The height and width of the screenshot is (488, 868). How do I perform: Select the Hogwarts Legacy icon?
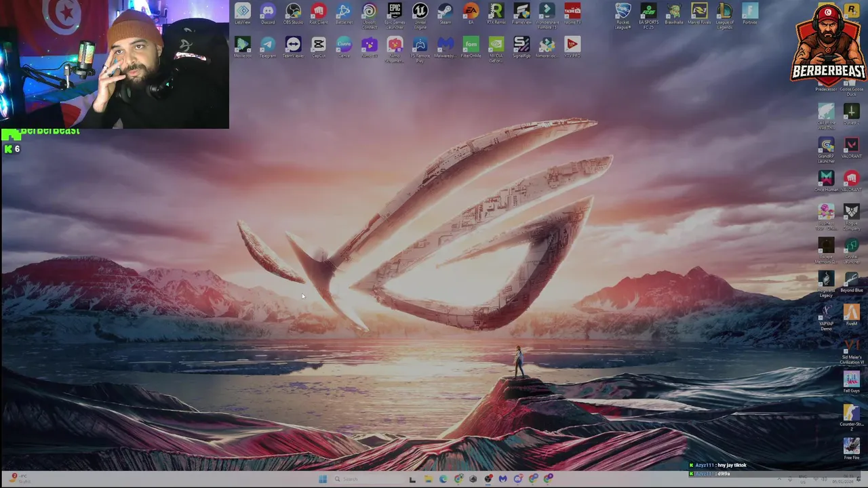pos(826,284)
